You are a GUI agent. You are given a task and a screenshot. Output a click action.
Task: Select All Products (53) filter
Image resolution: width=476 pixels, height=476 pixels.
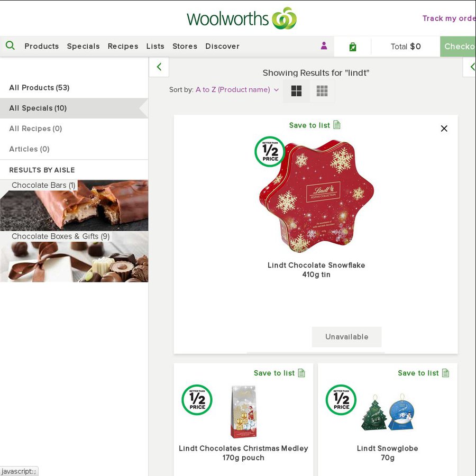tap(39, 87)
